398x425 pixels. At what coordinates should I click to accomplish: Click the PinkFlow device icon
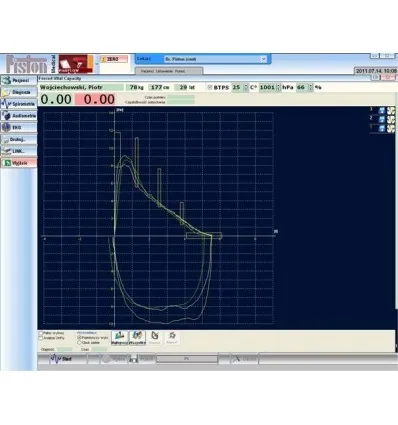click(76, 64)
